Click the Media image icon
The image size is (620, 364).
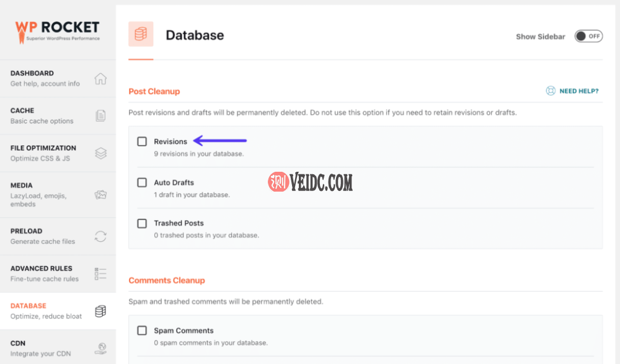[100, 195]
